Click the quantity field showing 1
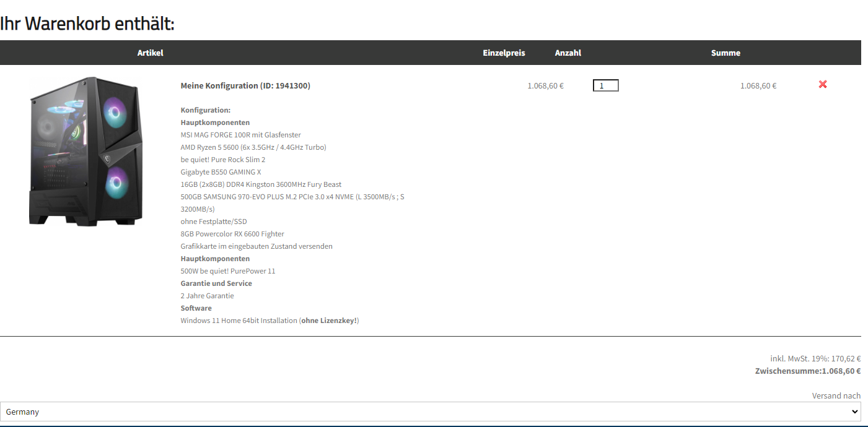 (605, 85)
